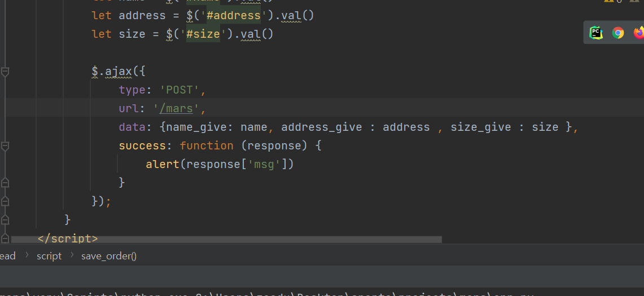The image size is (644, 296).
Task: Collapse the $.ajax block fold marker
Action: pos(5,72)
